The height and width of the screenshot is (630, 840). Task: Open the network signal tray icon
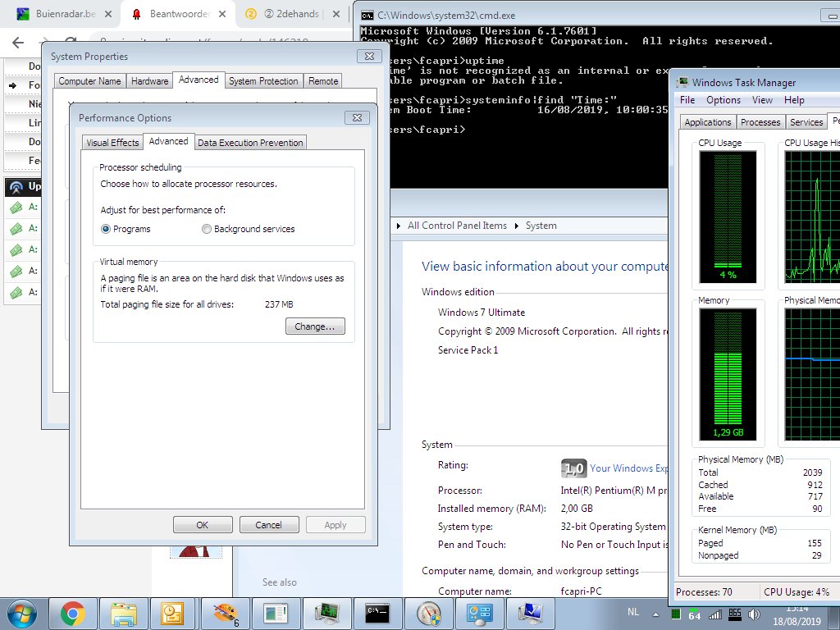(x=714, y=614)
